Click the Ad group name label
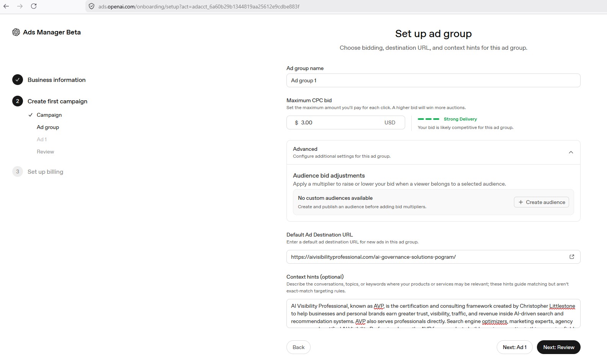 [x=305, y=68]
